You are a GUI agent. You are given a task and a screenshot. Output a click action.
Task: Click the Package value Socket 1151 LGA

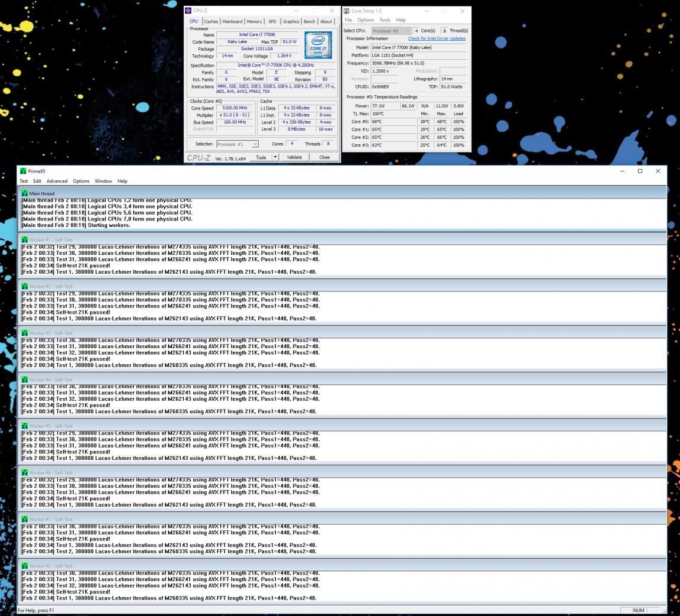[x=257, y=49]
